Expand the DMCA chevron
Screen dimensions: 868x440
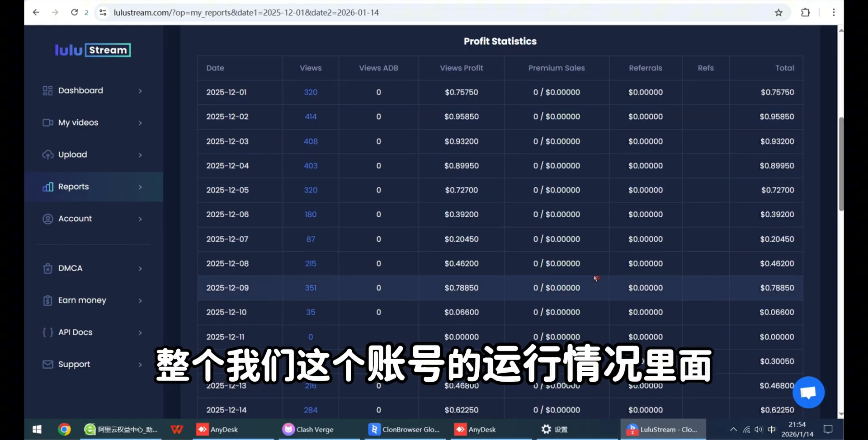coord(140,269)
